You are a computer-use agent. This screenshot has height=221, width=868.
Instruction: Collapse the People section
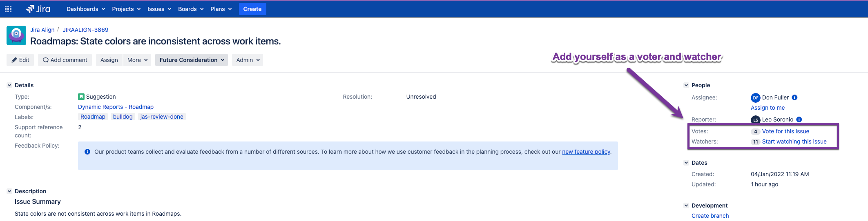point(686,85)
